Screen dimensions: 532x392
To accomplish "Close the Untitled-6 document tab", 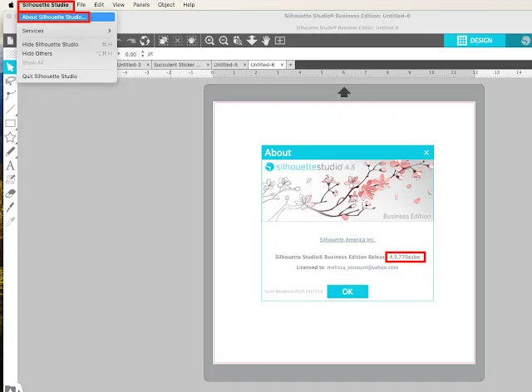I will click(282, 65).
